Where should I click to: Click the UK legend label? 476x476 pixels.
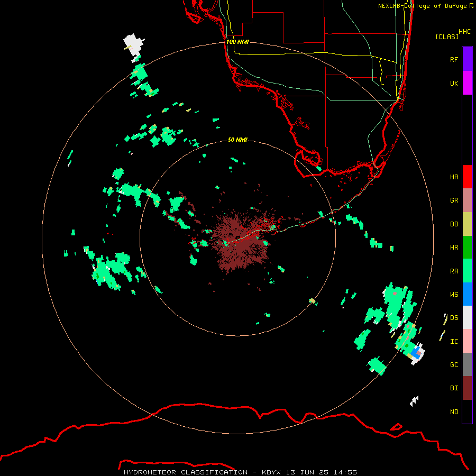click(454, 83)
